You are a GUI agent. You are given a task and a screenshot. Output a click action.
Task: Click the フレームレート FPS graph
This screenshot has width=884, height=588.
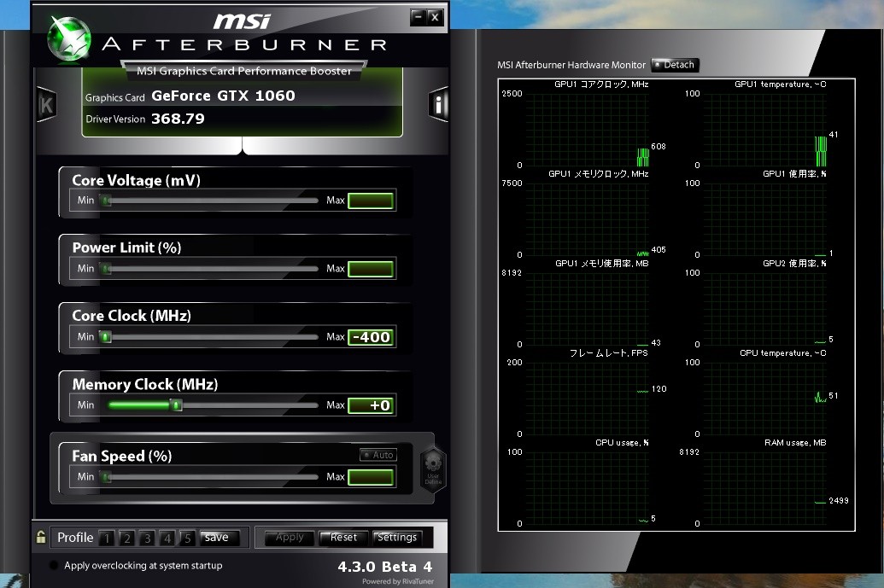[588, 399]
